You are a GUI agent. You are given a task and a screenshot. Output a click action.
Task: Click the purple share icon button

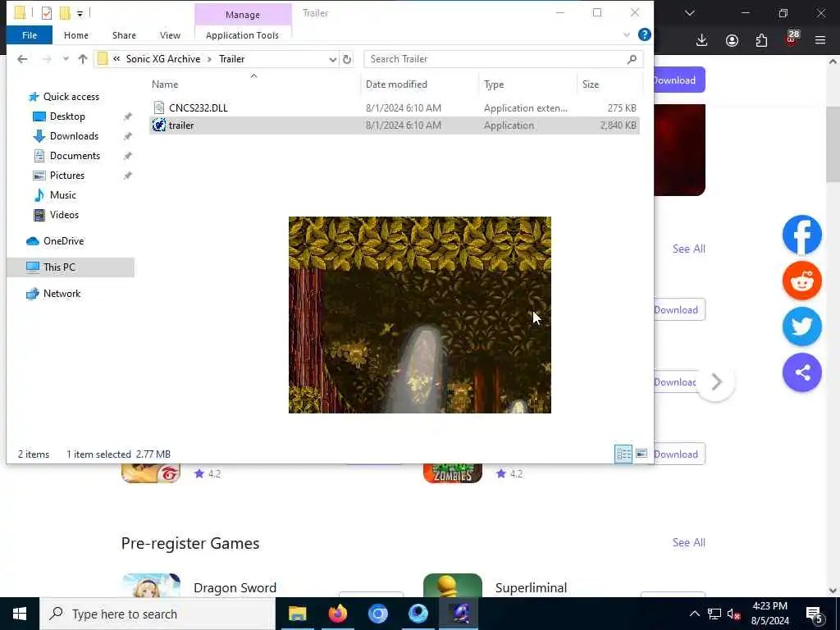802,372
